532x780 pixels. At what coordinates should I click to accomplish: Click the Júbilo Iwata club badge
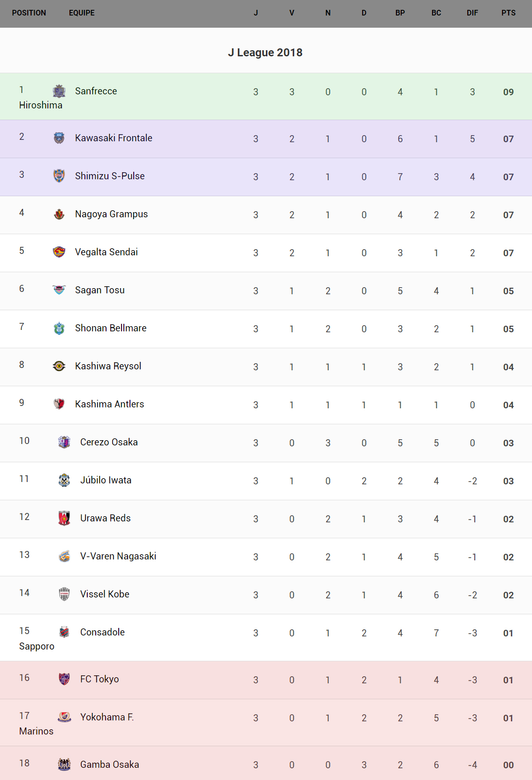click(64, 480)
